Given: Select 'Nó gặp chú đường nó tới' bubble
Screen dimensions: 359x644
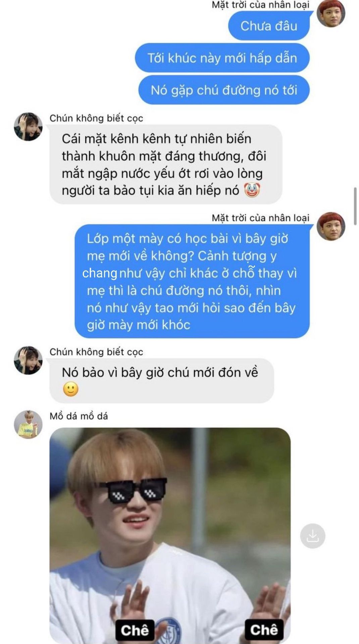Looking at the screenshot, I should pos(224,90).
